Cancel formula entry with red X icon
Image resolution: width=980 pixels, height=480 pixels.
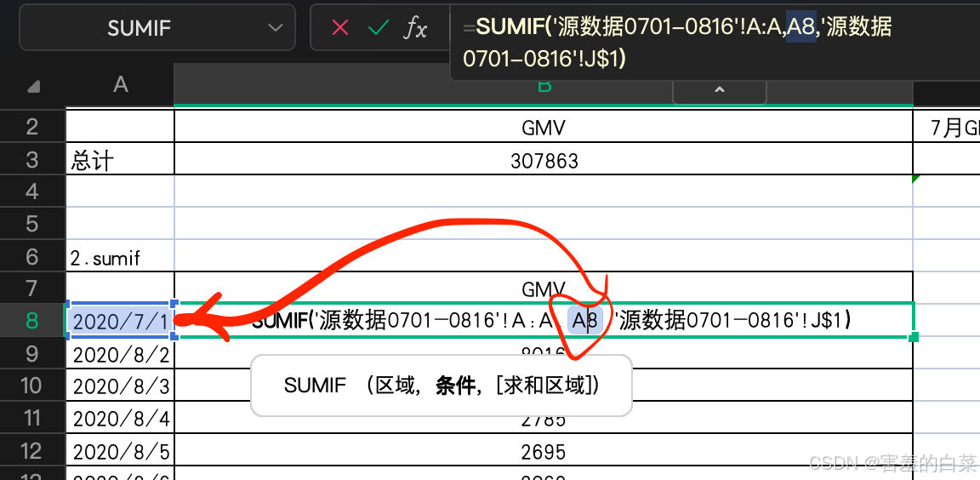coord(340,27)
